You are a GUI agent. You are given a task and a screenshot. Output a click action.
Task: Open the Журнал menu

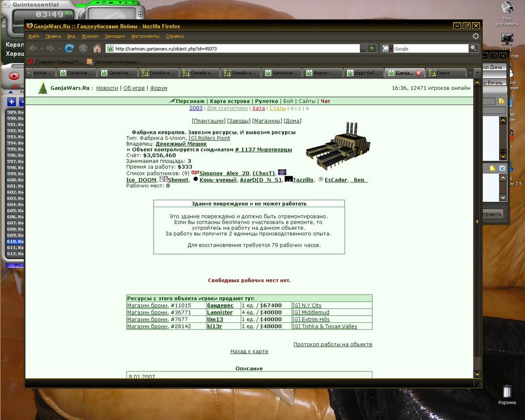click(x=90, y=36)
